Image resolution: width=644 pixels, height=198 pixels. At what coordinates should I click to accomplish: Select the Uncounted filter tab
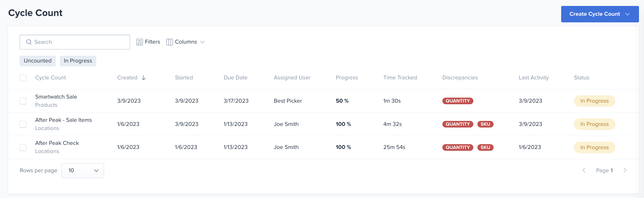click(38, 61)
